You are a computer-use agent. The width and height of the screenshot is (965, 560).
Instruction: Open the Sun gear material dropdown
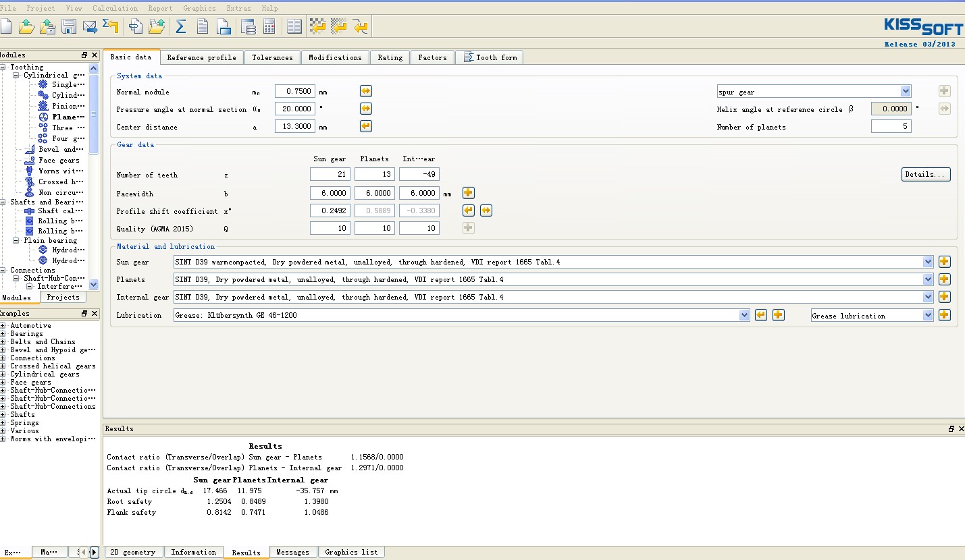928,262
